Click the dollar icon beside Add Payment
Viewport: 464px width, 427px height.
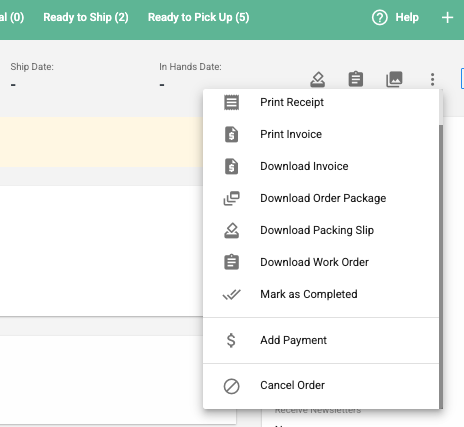pyautogui.click(x=231, y=340)
